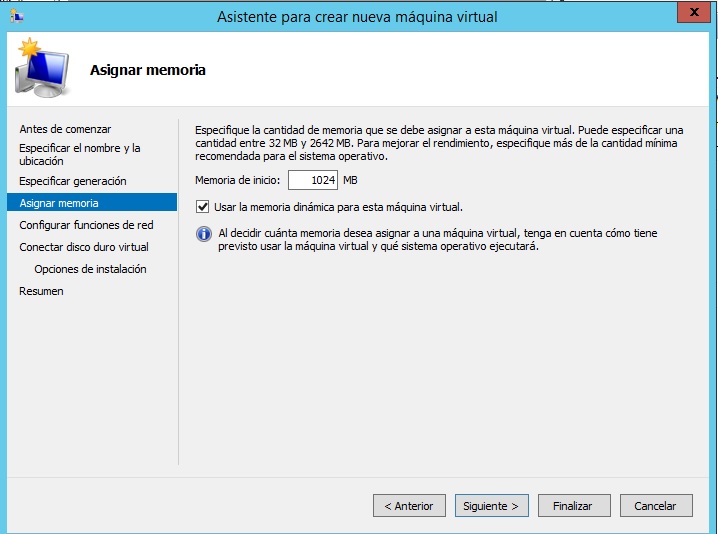Select 'Opciones de instalación' sub-step
The image size is (718, 534).
(90, 269)
